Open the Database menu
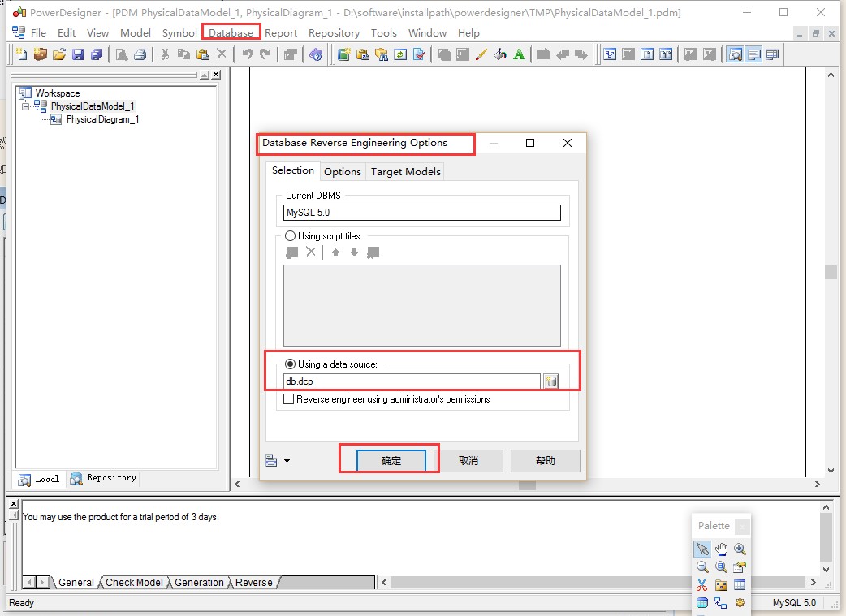The height and width of the screenshot is (616, 846). coord(231,33)
